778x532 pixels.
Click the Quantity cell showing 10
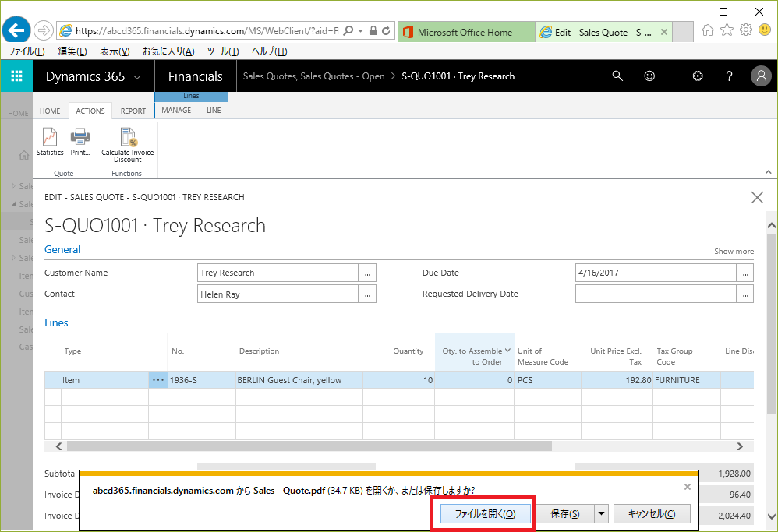coord(398,380)
